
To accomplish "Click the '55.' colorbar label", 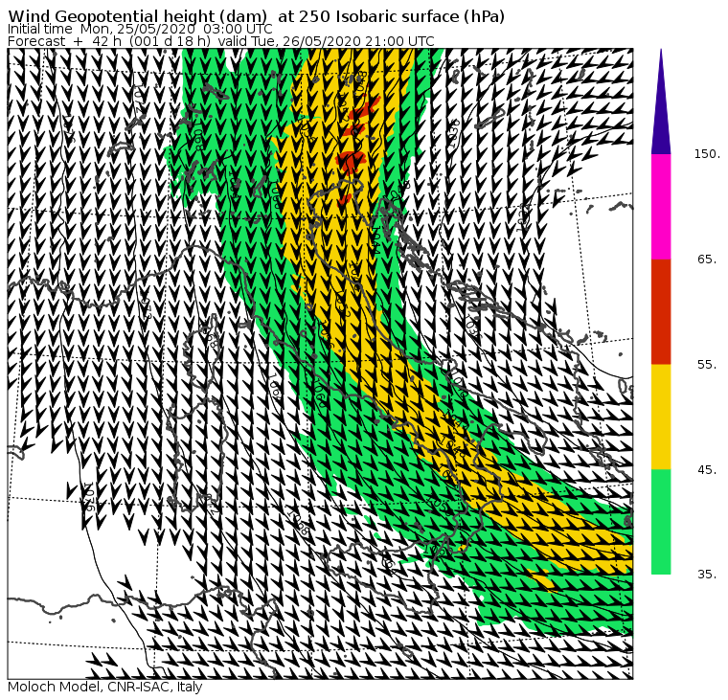I will click(x=708, y=365).
